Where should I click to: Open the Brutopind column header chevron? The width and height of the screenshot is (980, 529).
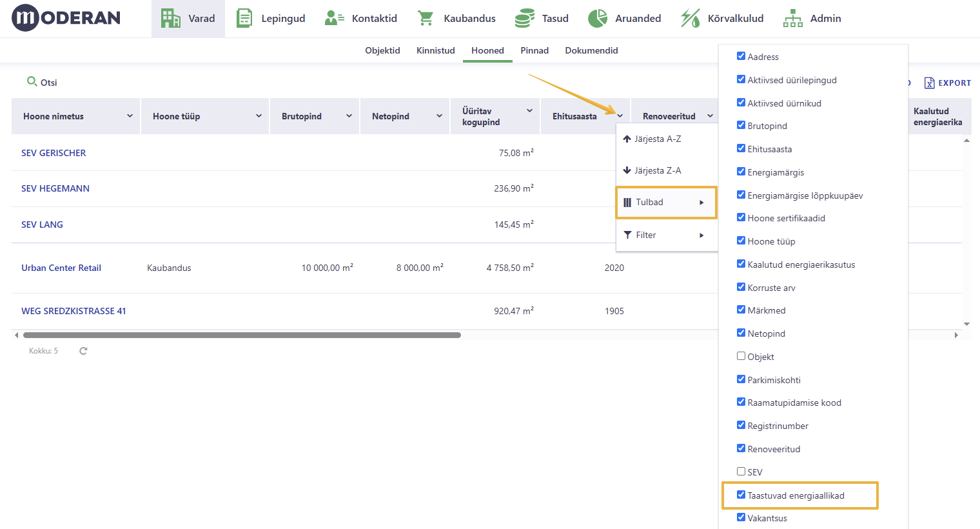349,116
